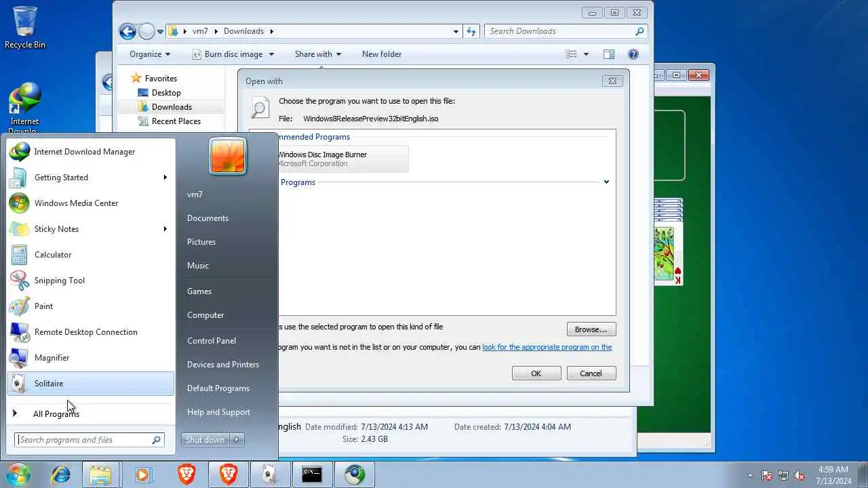Open Internet Download Manager from Start menu

pos(91,152)
